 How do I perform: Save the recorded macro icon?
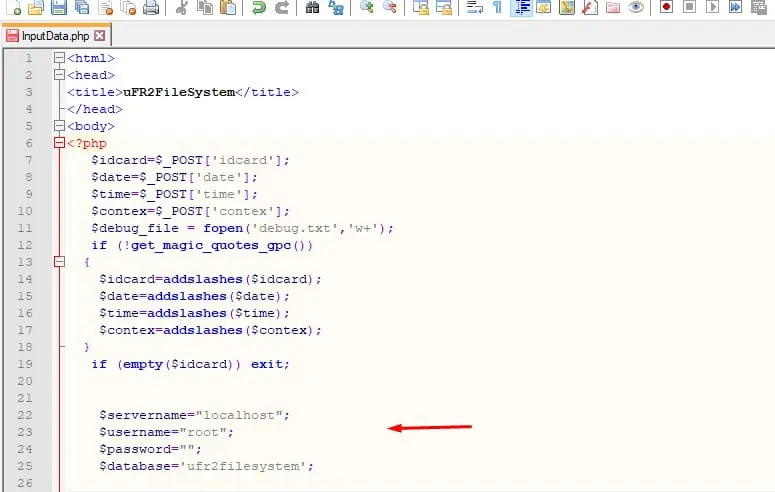759,7
